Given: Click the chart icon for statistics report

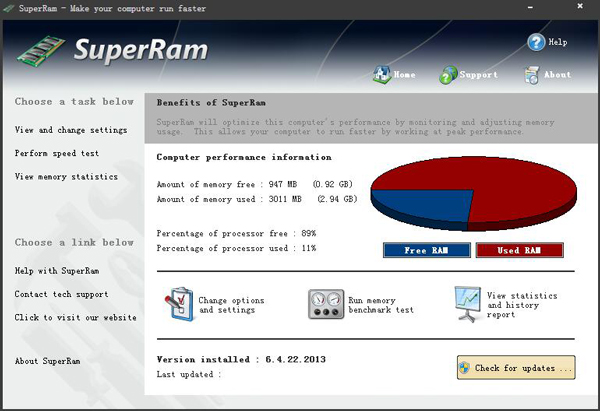Looking at the screenshot, I should 468,304.
